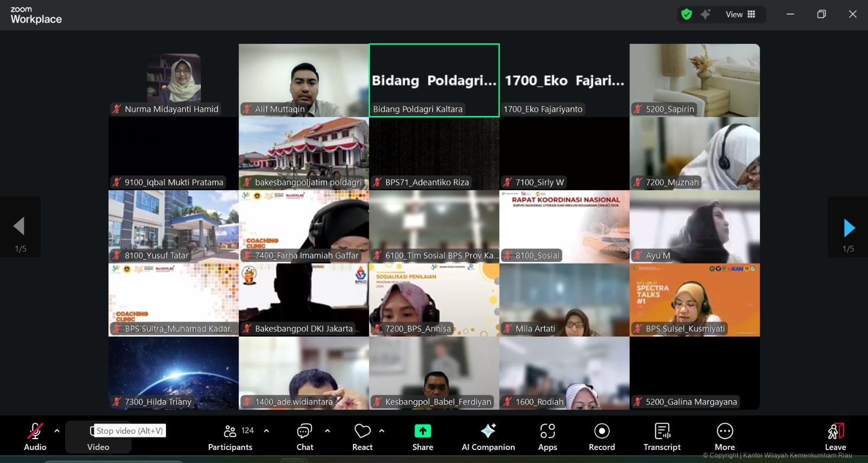Open the Transcript panel

(x=662, y=437)
